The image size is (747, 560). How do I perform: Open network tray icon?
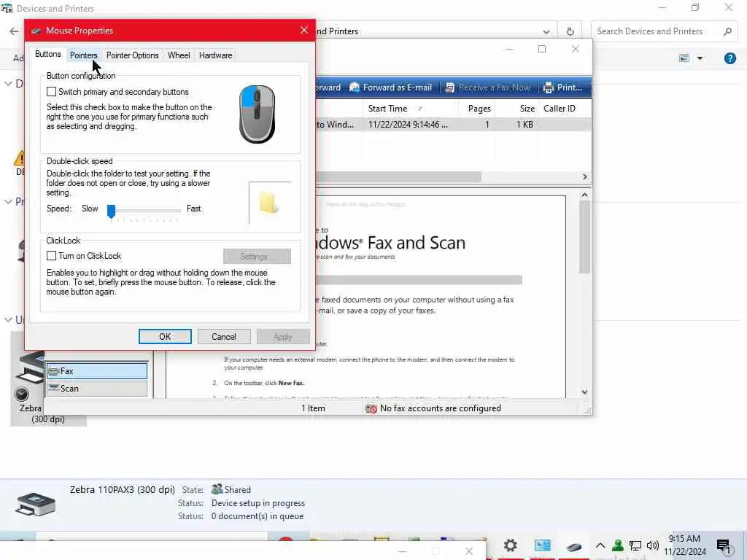635,545
